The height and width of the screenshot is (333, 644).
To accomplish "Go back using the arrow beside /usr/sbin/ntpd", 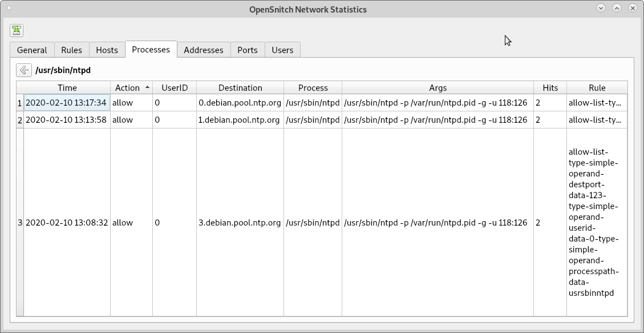I will pyautogui.click(x=24, y=70).
